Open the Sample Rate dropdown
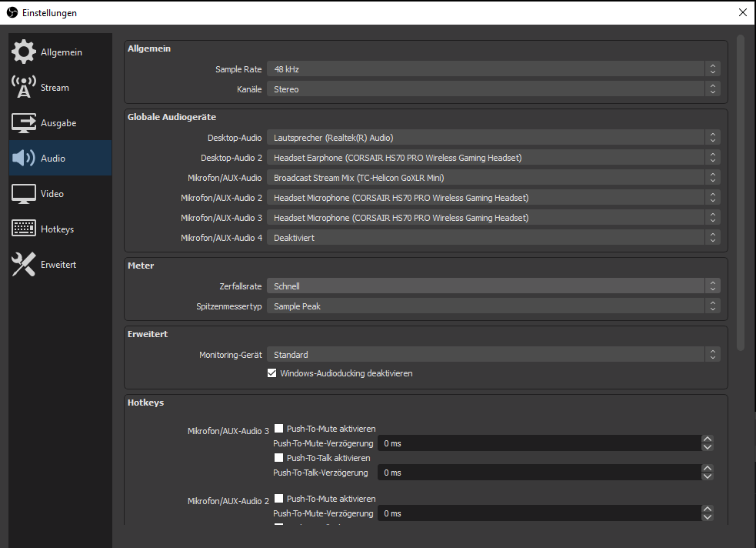Image resolution: width=756 pixels, height=548 pixels. coord(492,69)
